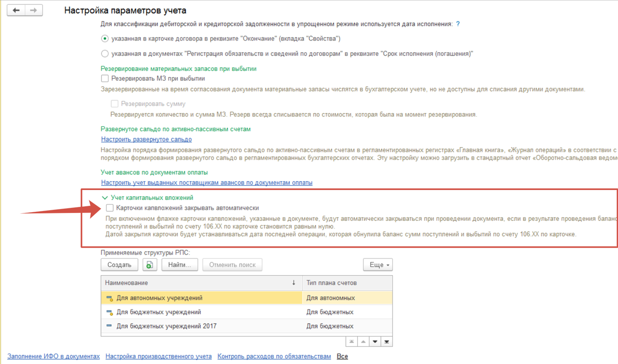Click the back navigation arrow
618x364 pixels.
pos(16,10)
